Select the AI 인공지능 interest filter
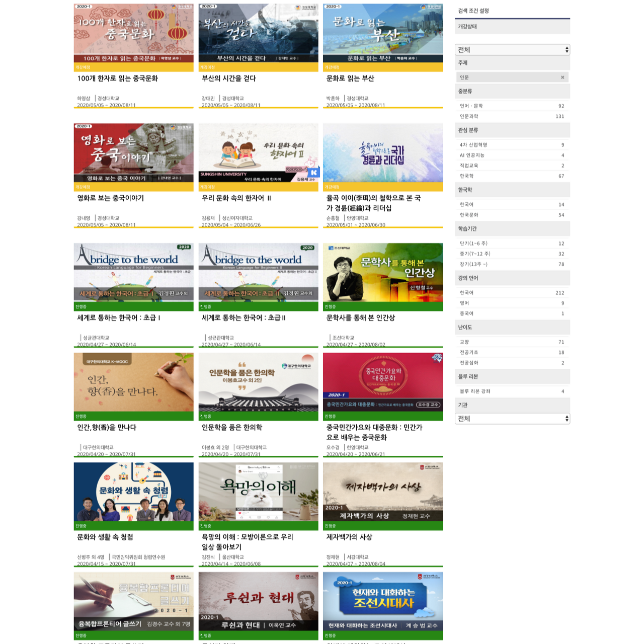Screen dimensions: 644x644 coord(512,155)
